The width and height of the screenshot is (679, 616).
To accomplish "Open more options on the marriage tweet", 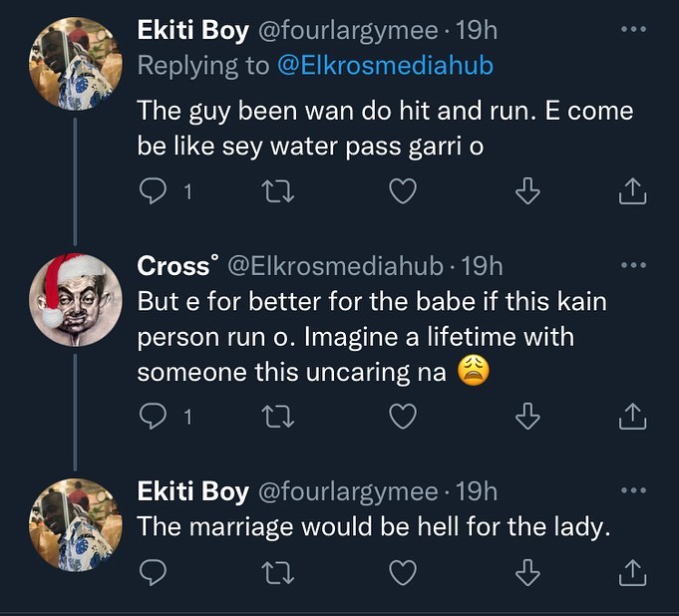I will [633, 491].
